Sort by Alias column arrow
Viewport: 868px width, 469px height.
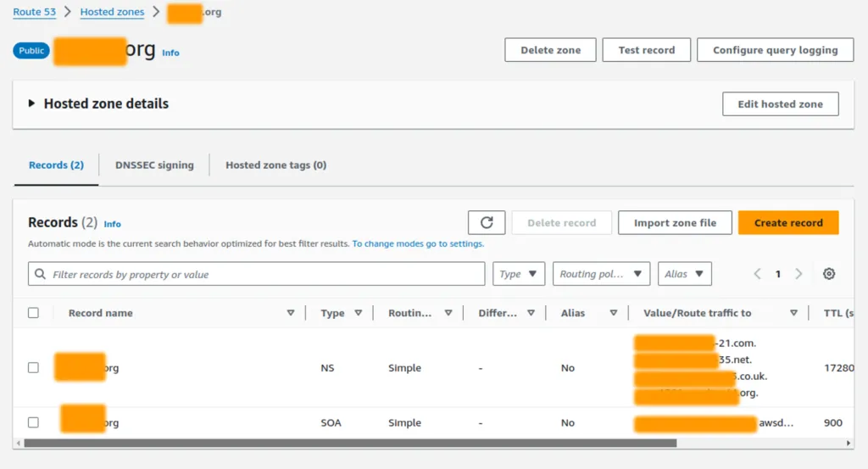(x=614, y=313)
